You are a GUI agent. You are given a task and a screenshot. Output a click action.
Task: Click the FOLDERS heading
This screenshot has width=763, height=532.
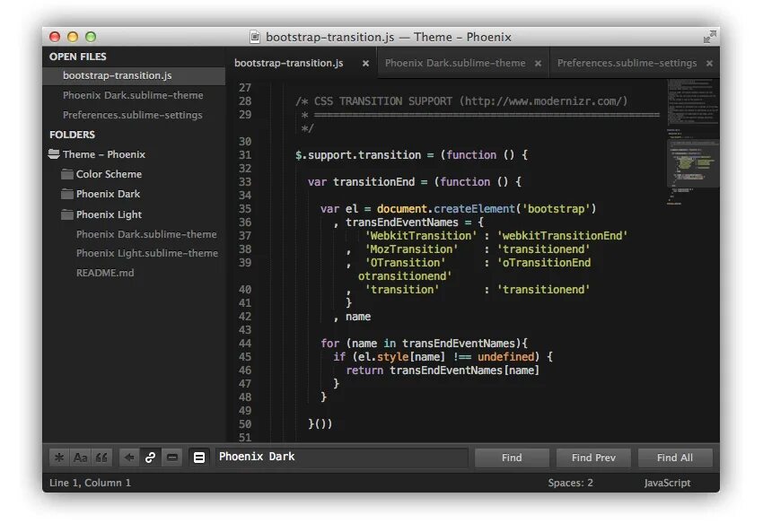pos(72,135)
